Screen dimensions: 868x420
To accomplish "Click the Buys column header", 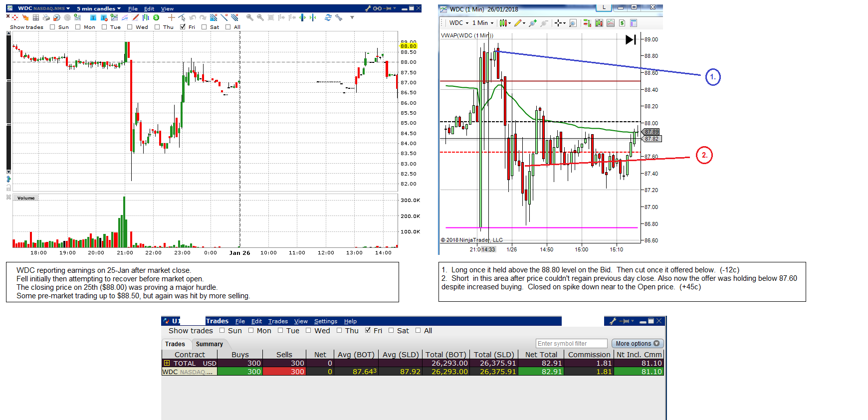I will [240, 355].
